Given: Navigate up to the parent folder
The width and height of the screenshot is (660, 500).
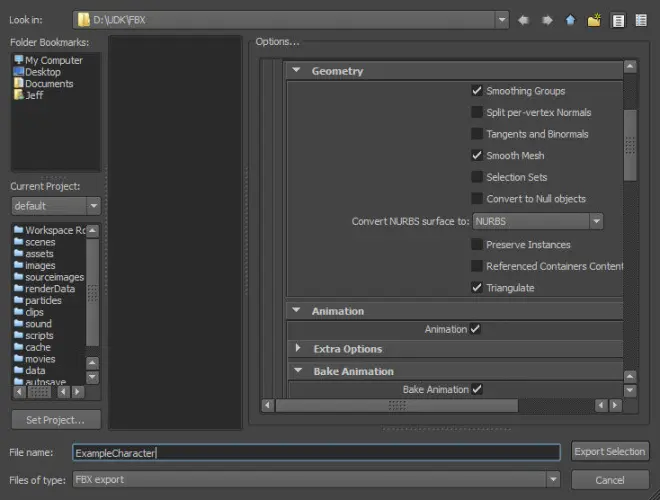Looking at the screenshot, I should 570,20.
